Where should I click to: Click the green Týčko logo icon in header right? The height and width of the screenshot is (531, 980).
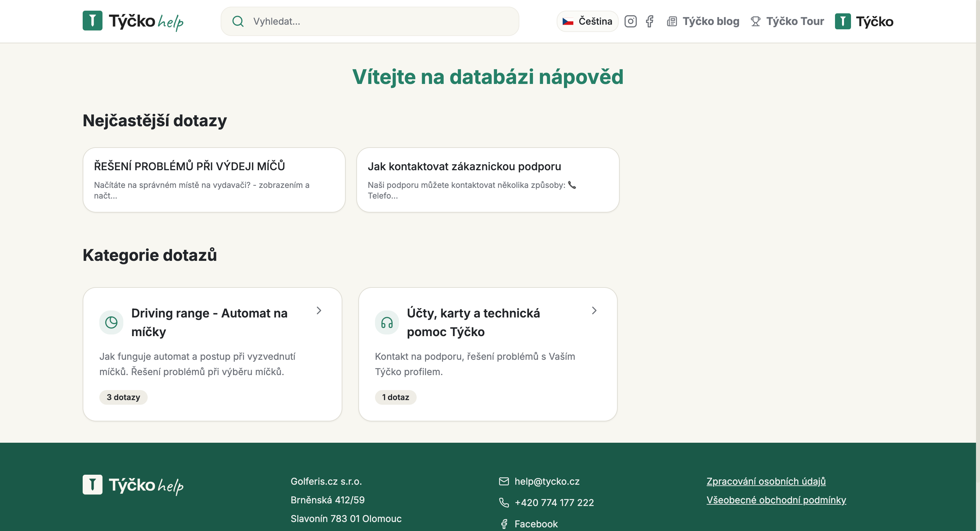pyautogui.click(x=843, y=21)
